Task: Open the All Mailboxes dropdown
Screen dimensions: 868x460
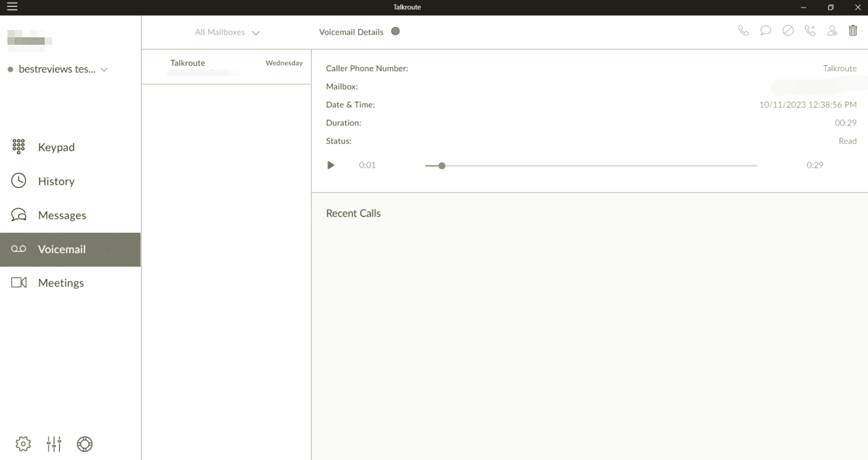Action: [x=226, y=32]
